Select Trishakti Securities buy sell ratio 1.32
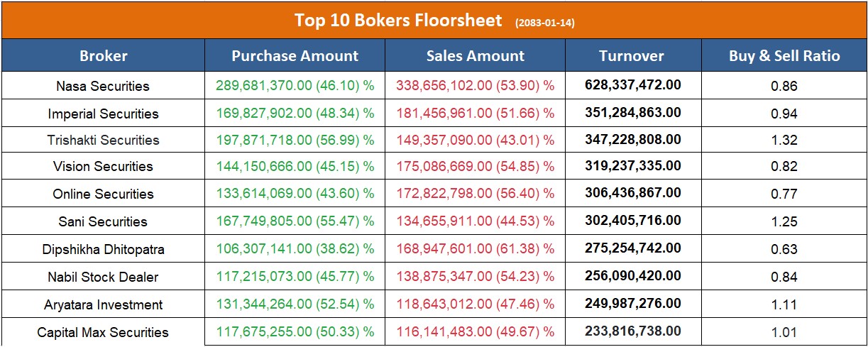 tap(784, 140)
